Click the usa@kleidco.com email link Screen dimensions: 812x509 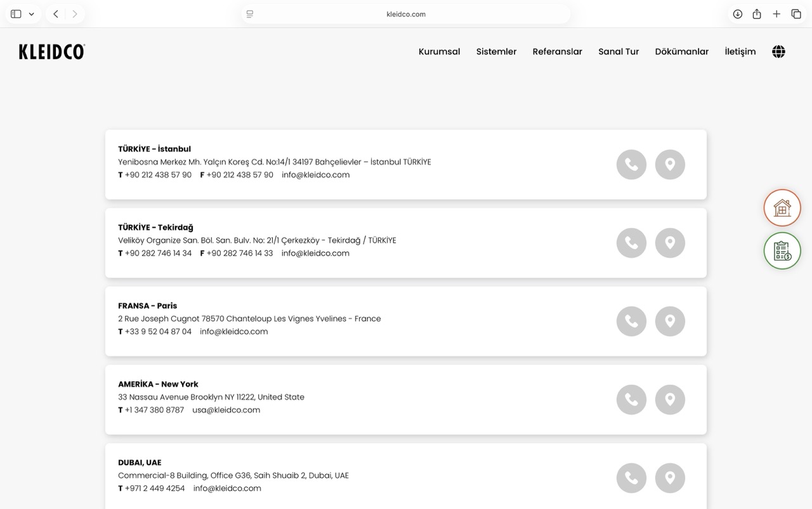pos(226,410)
